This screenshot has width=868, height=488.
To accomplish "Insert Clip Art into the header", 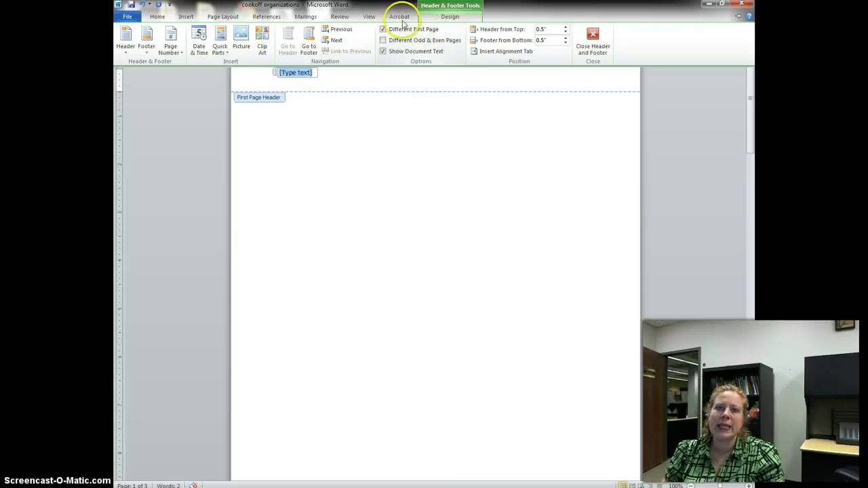I will click(x=262, y=41).
